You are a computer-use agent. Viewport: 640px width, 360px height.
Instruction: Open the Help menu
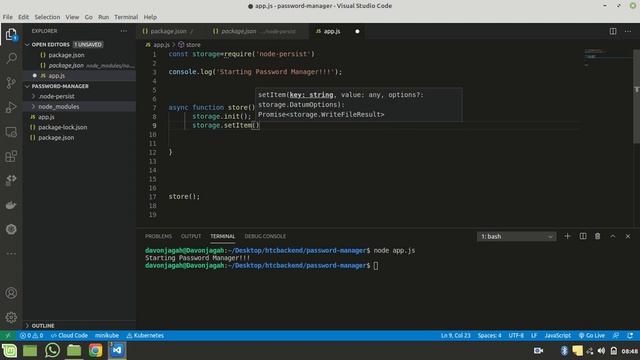pos(150,17)
